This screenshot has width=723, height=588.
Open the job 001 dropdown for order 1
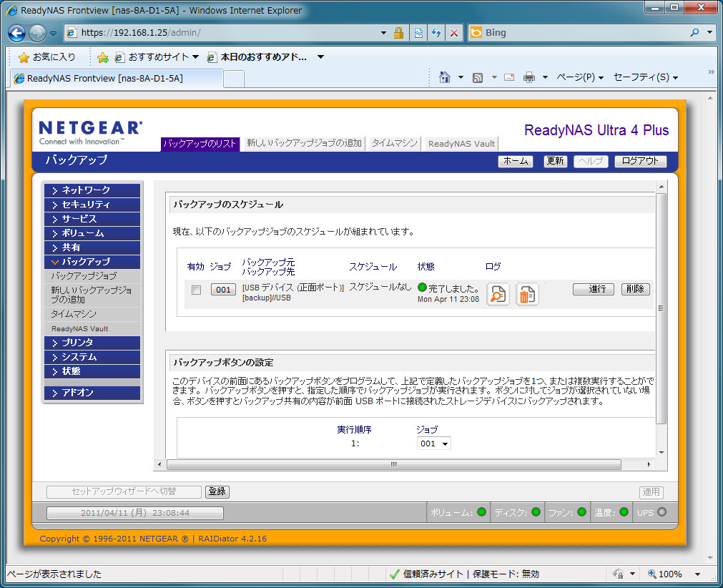pyautogui.click(x=434, y=444)
